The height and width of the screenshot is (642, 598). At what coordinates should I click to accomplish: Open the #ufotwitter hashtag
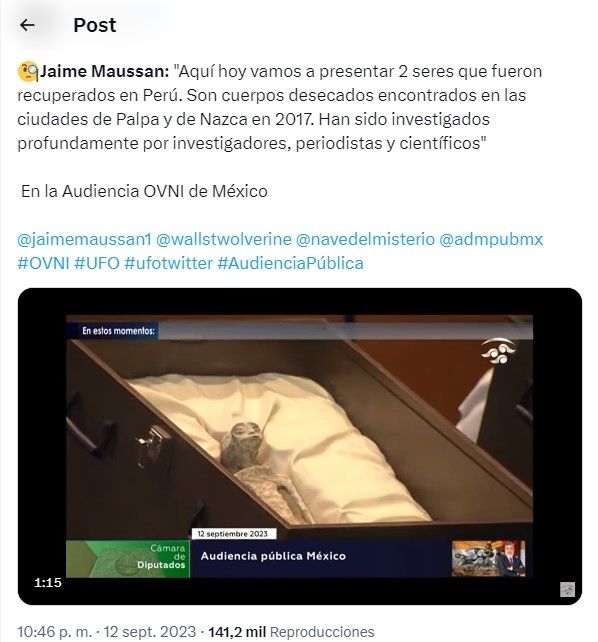[168, 263]
